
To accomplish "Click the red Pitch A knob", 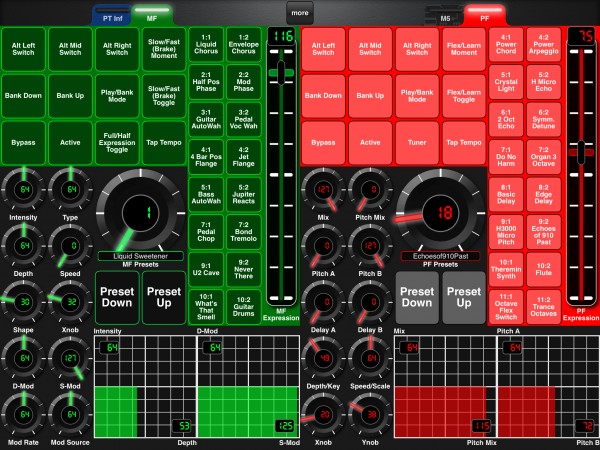I will pyautogui.click(x=323, y=246).
